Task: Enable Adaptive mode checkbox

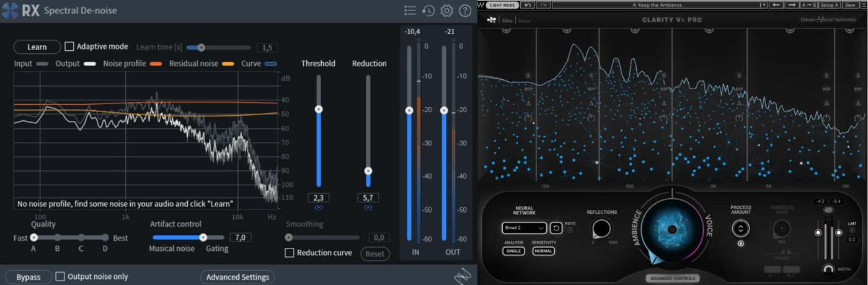Action: 69,46
